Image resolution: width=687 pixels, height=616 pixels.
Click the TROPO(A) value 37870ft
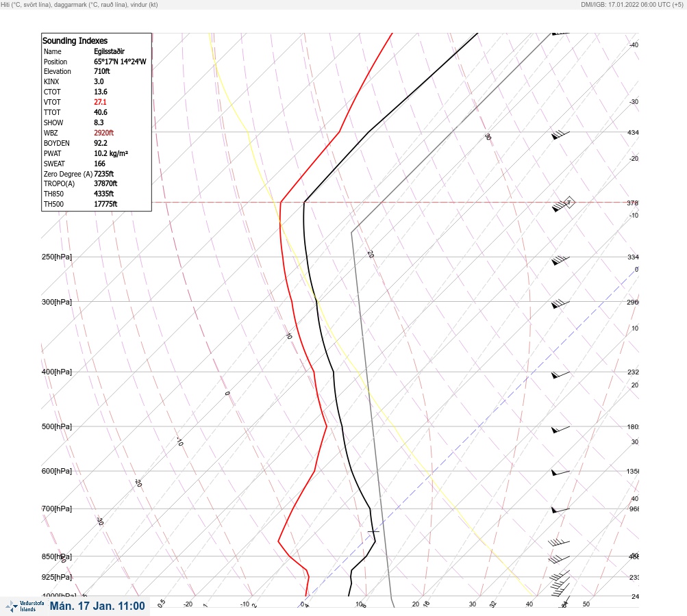click(105, 183)
